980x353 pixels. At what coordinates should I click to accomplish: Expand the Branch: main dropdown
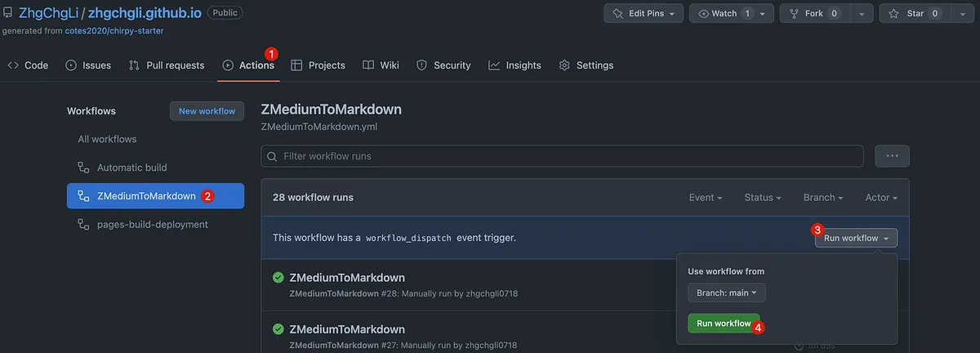[726, 293]
